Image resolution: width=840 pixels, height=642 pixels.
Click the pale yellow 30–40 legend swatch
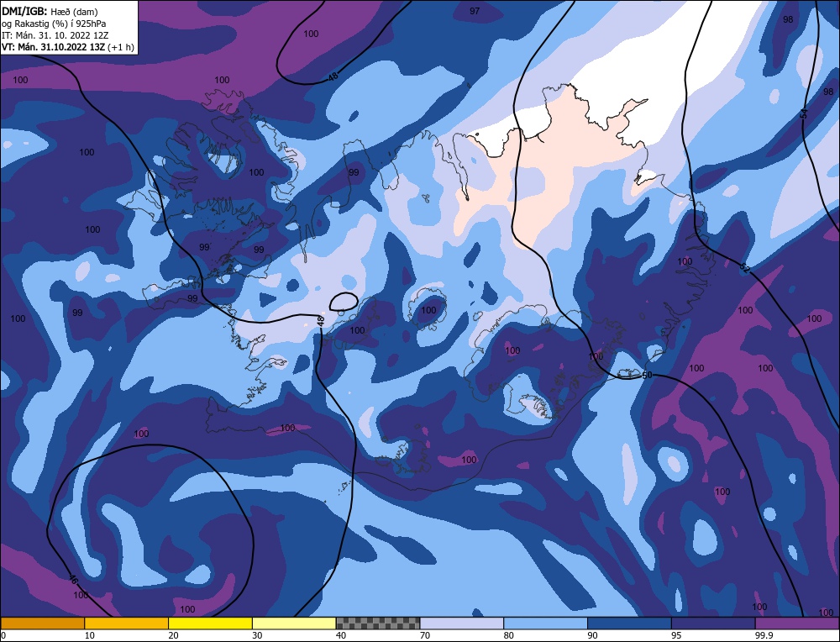[x=294, y=624]
